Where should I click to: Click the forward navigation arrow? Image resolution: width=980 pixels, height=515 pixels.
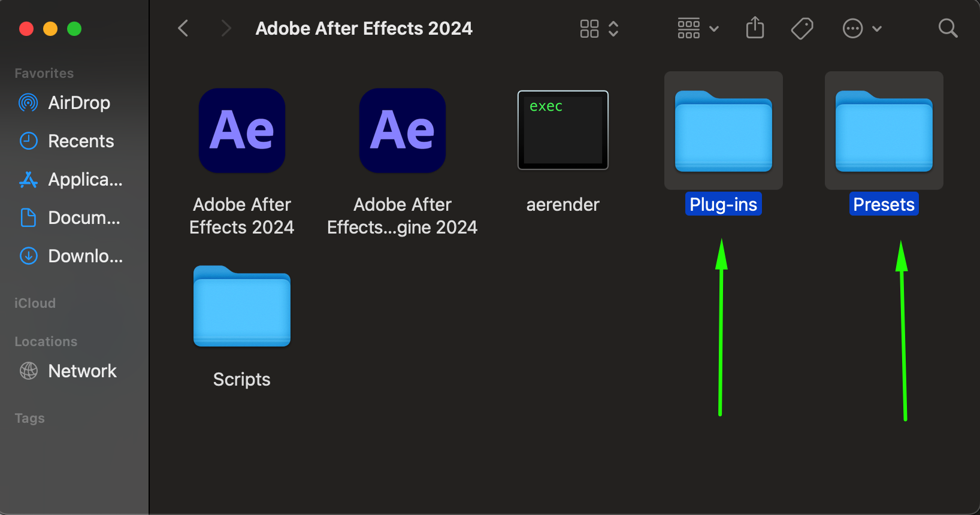click(226, 28)
